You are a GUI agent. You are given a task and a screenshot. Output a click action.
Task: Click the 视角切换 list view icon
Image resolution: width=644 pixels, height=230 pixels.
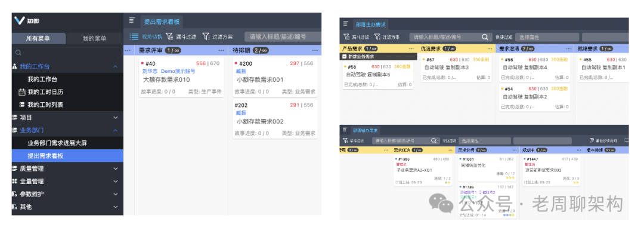point(134,36)
